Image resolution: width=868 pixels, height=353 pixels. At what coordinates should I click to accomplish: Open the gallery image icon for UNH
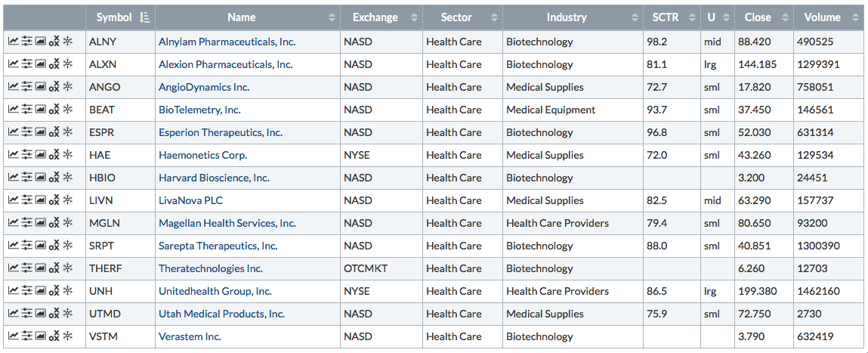tap(40, 292)
